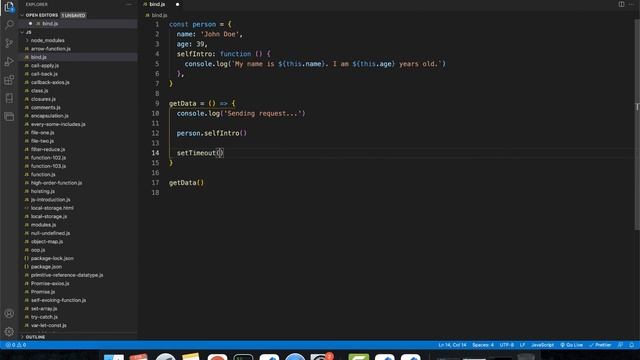Click errors and warnings status indicator
The image size is (640, 360).
(x=16, y=345)
